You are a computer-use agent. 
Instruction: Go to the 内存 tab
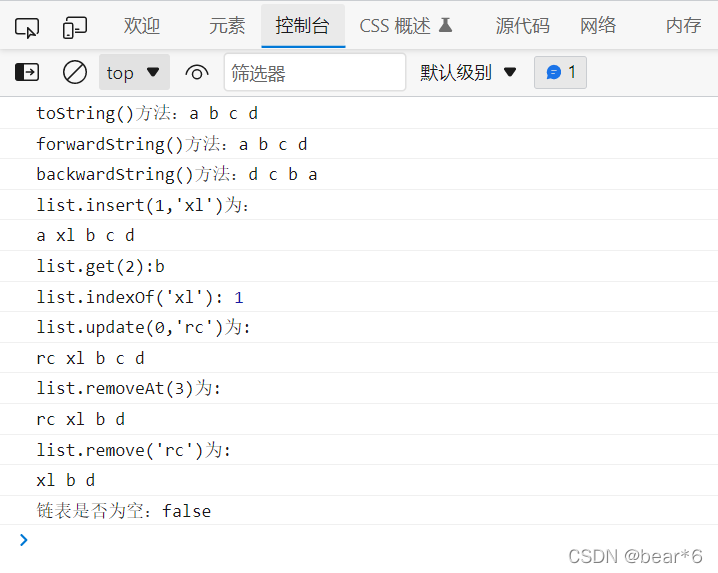(x=683, y=26)
